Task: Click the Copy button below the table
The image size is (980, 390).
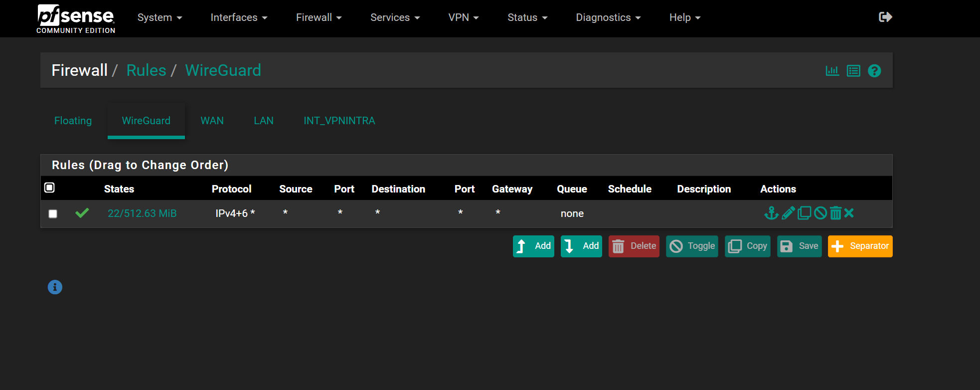Action: click(x=748, y=246)
